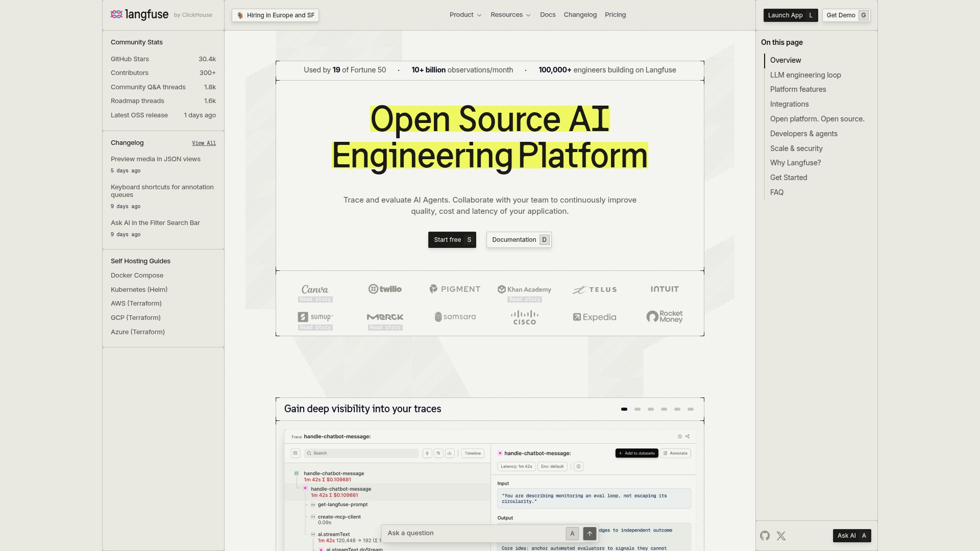The width and height of the screenshot is (980, 551).
Task: Open Preview media in JSON views changelog entry
Action: coord(156,159)
